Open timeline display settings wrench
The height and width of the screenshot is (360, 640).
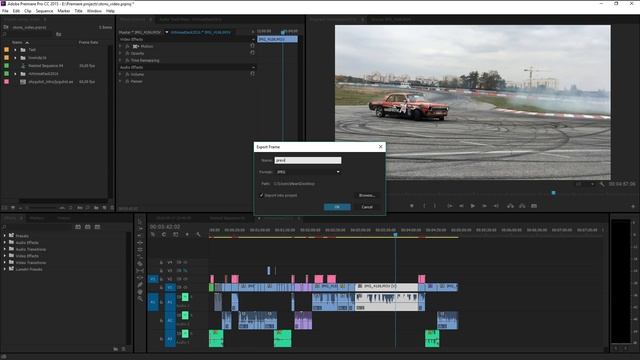pos(199,235)
